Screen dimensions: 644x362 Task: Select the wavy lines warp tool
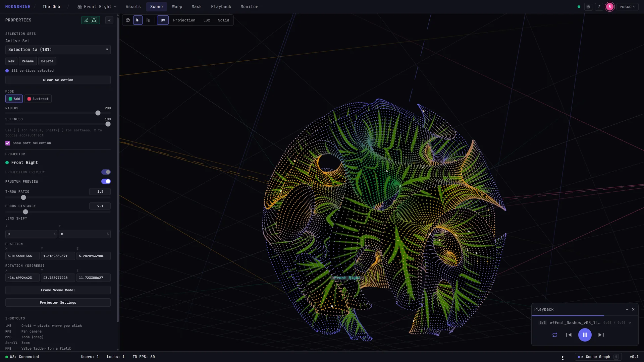[x=148, y=20]
